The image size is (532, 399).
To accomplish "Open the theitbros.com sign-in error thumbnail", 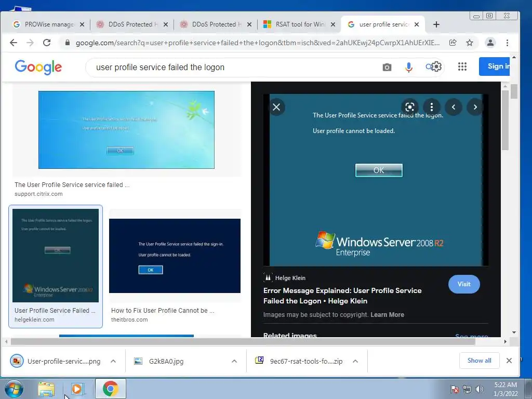I will click(x=175, y=256).
